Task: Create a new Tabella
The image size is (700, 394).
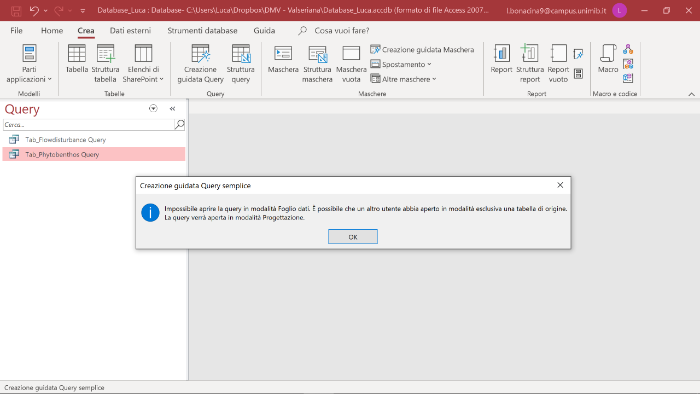Action: (x=77, y=59)
